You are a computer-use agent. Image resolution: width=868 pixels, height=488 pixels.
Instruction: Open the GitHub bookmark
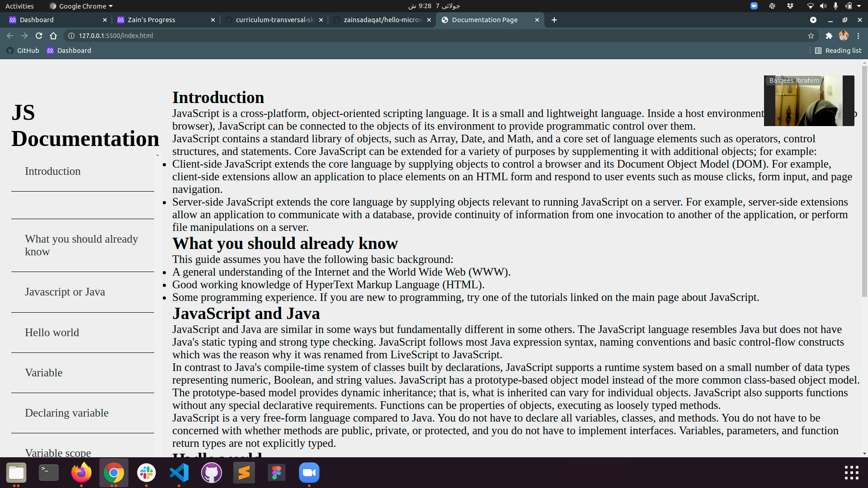pos(23,51)
